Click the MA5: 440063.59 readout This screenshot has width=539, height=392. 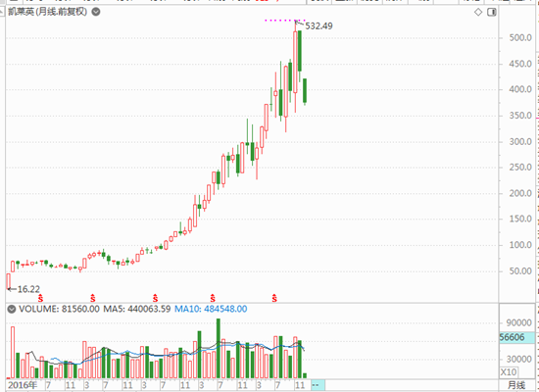pos(137,309)
